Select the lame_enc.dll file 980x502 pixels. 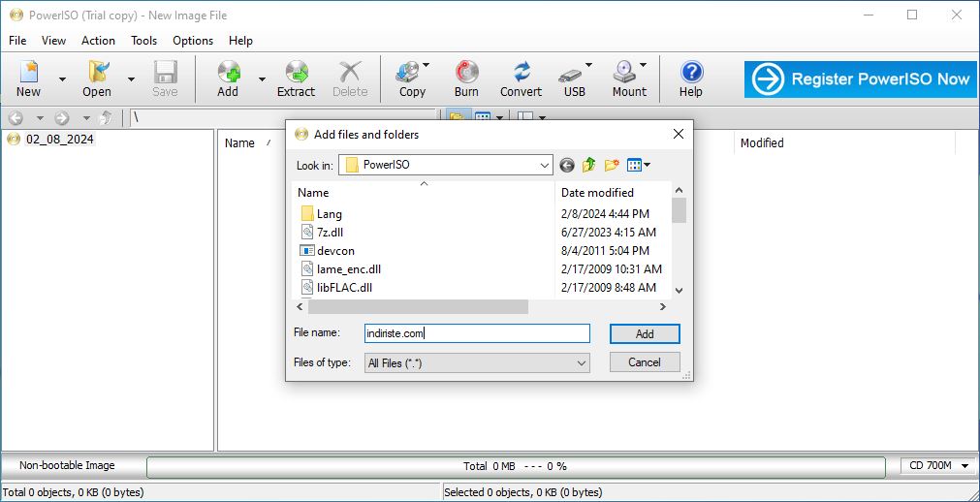pos(340,268)
